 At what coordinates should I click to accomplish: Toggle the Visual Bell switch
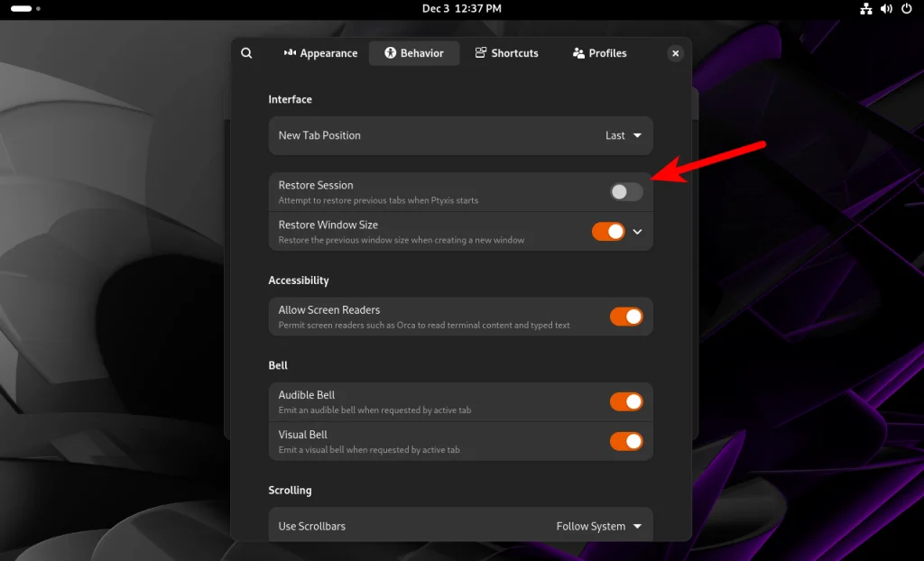[x=626, y=441]
